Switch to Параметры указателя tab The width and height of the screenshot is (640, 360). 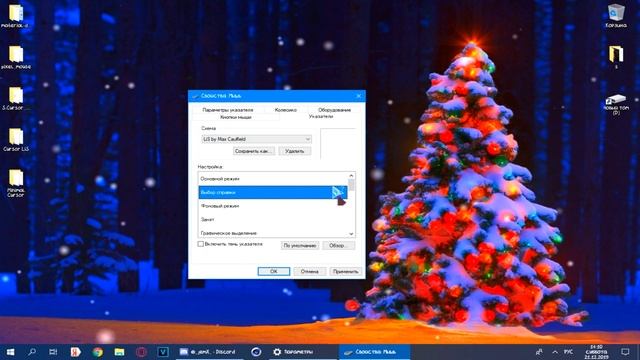227,110
